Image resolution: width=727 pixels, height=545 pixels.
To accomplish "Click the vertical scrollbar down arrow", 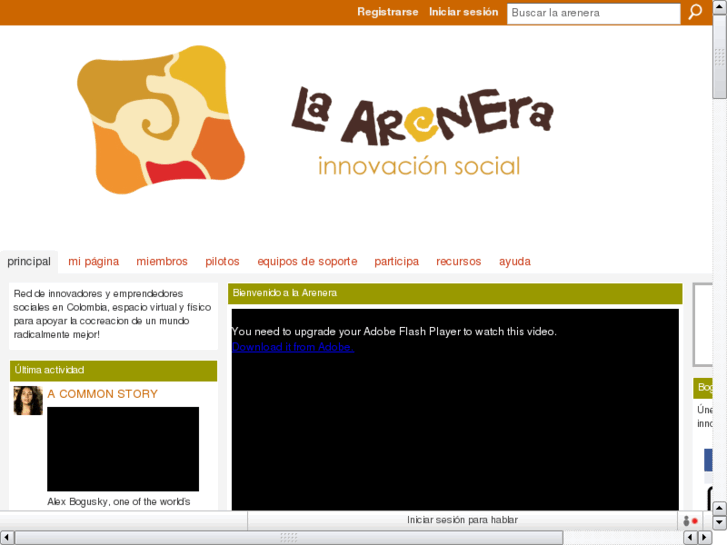I will (720, 522).
